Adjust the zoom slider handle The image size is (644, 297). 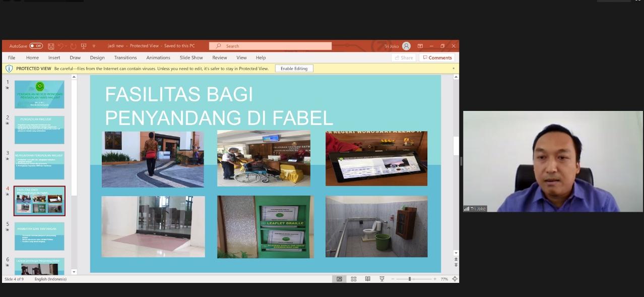click(x=410, y=279)
